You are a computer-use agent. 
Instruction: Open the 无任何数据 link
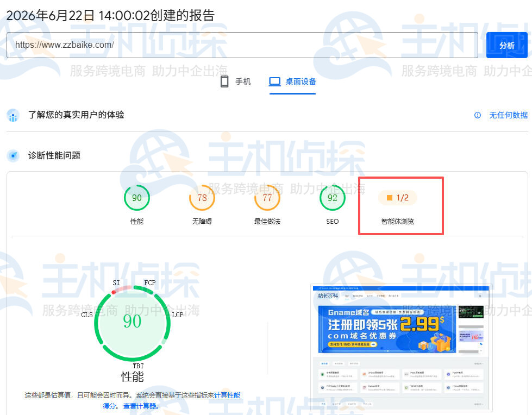tap(508, 115)
